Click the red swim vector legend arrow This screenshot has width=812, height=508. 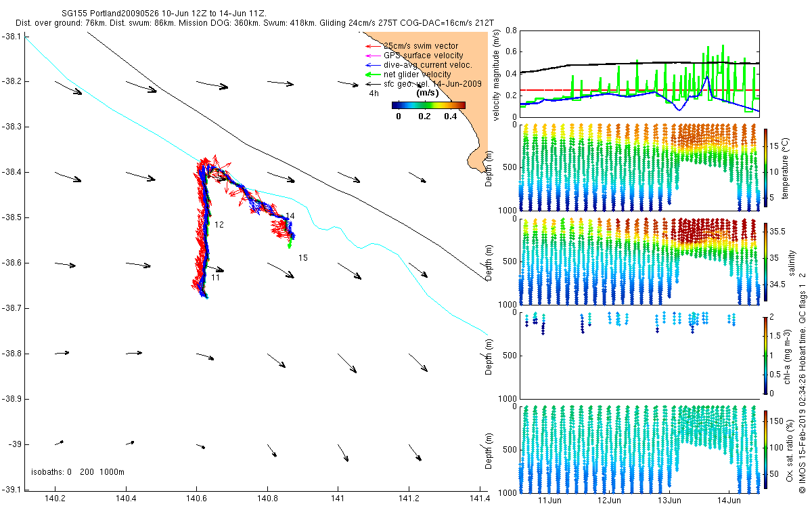pos(374,46)
